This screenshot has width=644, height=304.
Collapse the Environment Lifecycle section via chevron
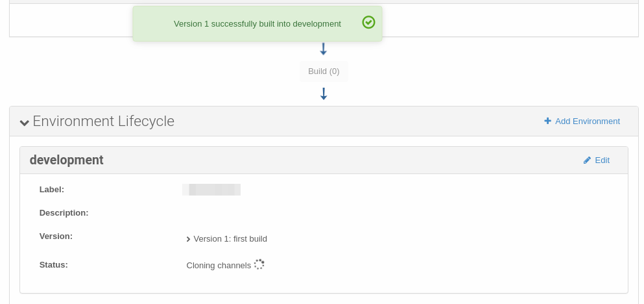coord(24,122)
